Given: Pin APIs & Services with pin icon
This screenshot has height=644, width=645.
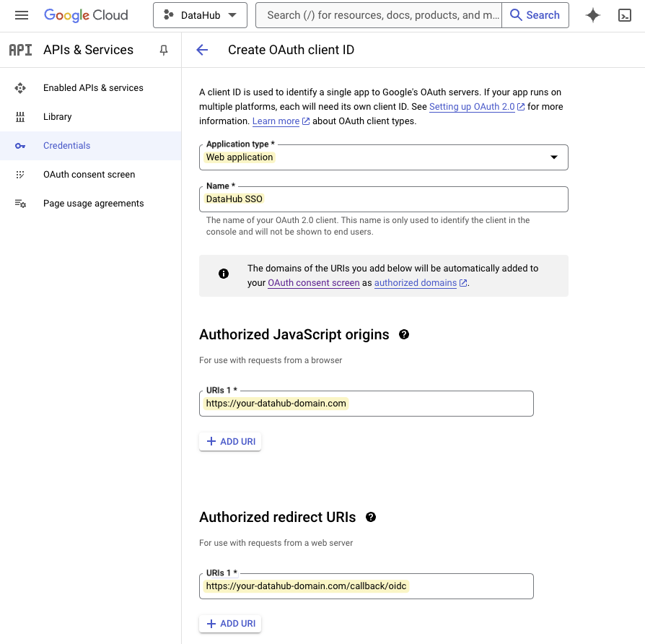Looking at the screenshot, I should [x=164, y=50].
